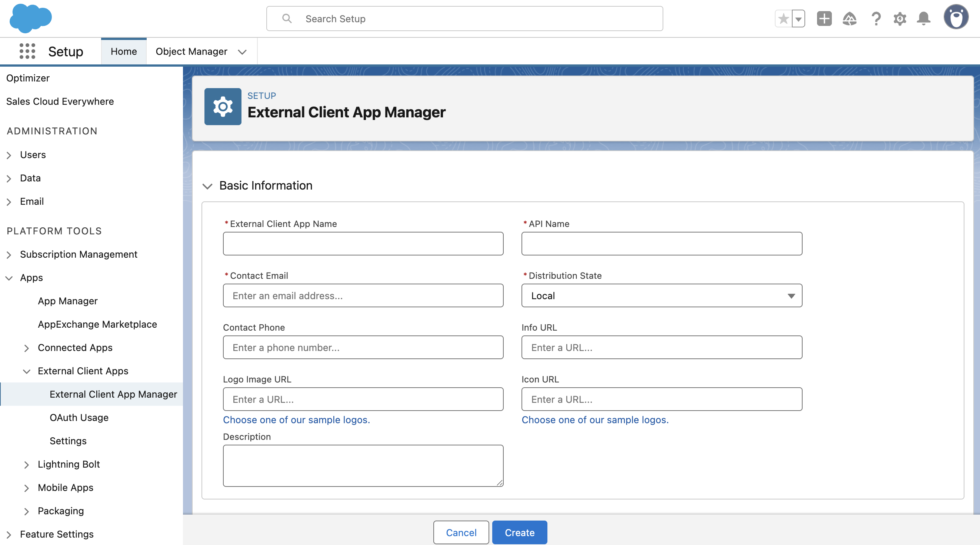The image size is (980, 545).
Task: Open AppExchange Marketplace in sidebar
Action: (x=97, y=324)
